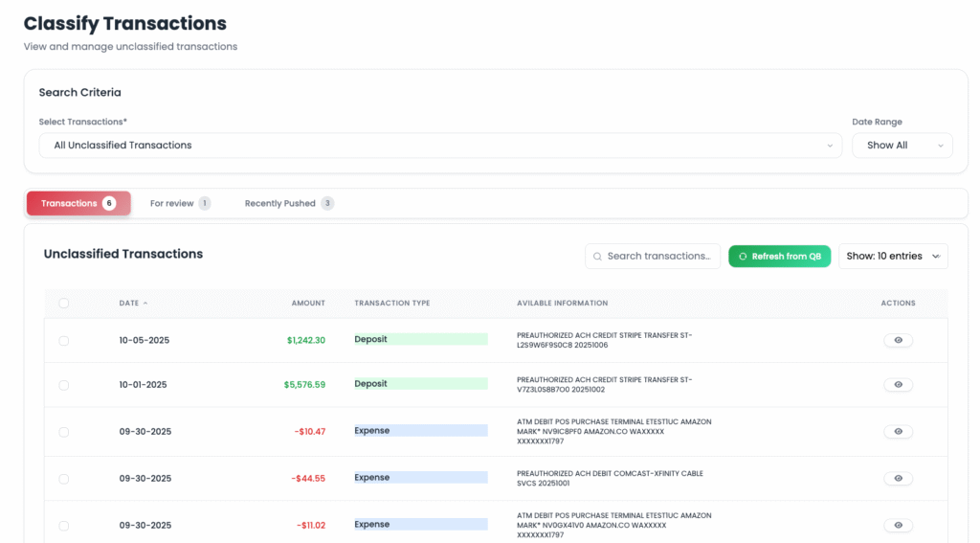Sort by Date column arrow

[145, 304]
